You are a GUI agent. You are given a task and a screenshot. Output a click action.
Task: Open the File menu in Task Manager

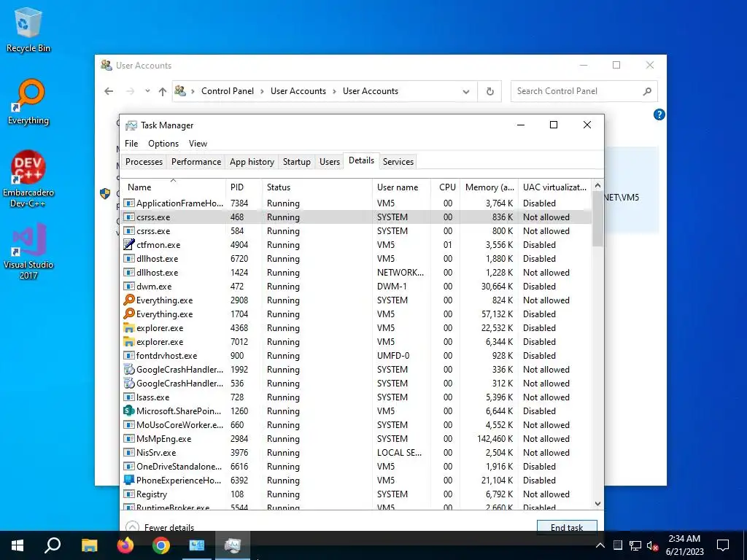[131, 144]
